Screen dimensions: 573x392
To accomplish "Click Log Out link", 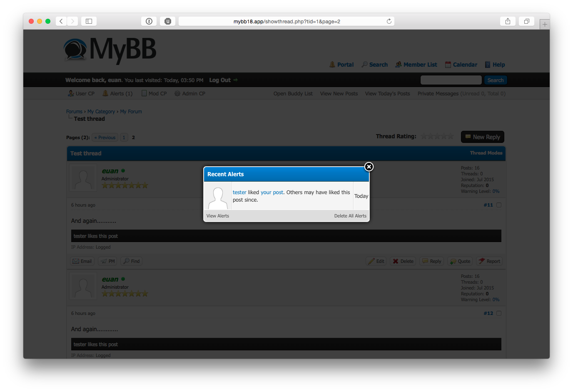I will pyautogui.click(x=223, y=80).
